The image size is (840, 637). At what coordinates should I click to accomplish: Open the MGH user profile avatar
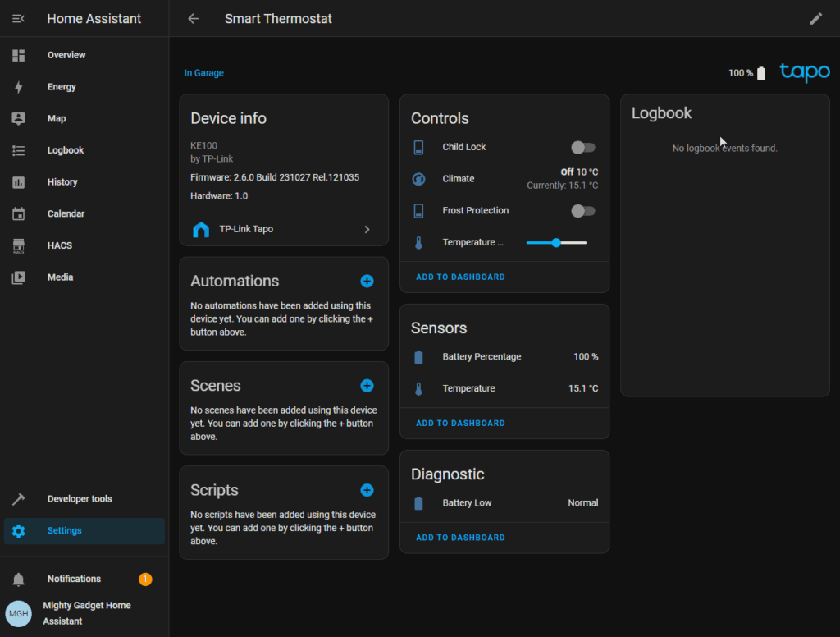[19, 613]
